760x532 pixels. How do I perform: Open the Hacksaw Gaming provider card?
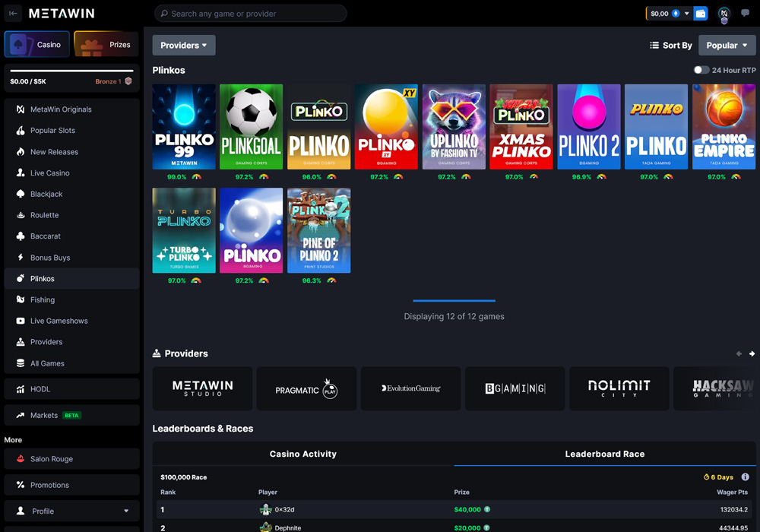717,388
